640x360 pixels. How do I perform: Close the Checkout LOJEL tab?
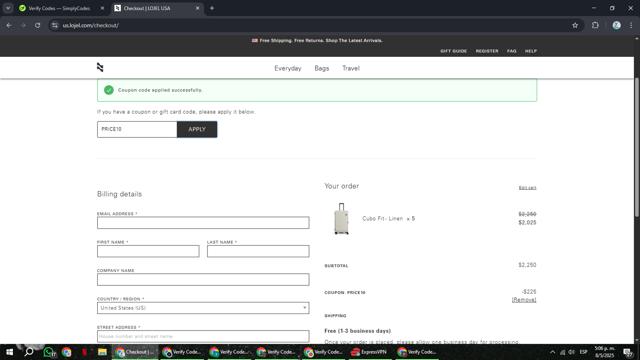[x=198, y=8]
